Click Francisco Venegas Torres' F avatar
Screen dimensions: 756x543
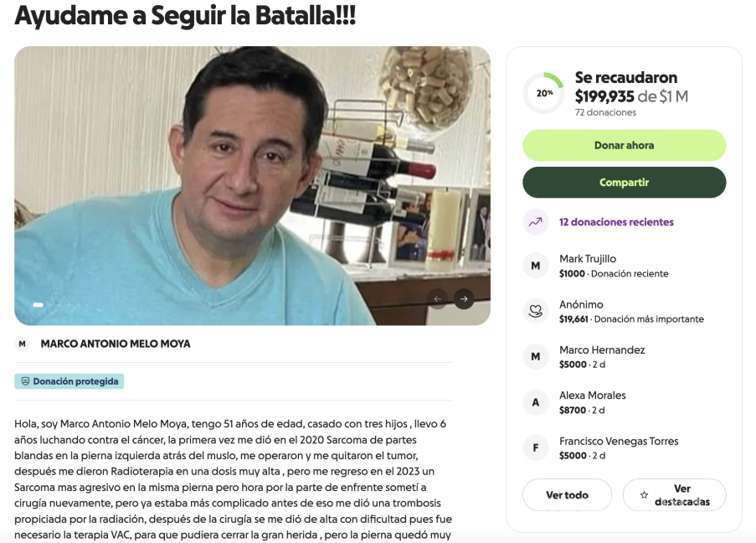536,448
